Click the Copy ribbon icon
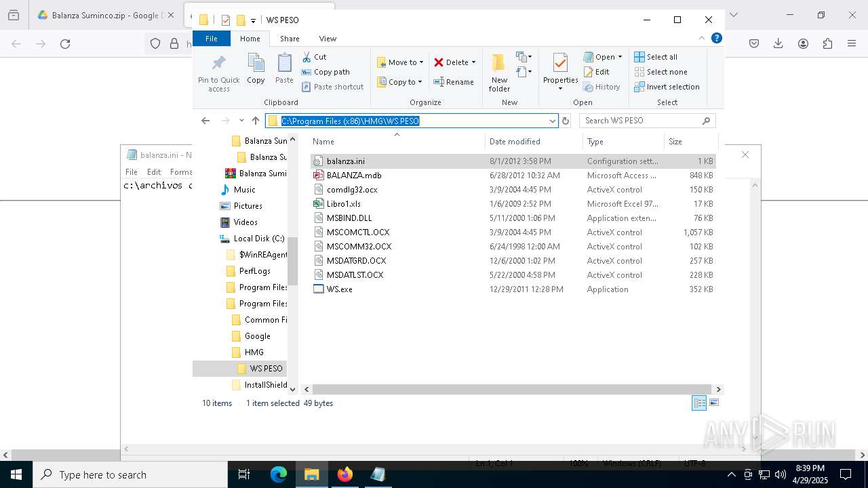The width and height of the screenshot is (868, 488). [256, 70]
